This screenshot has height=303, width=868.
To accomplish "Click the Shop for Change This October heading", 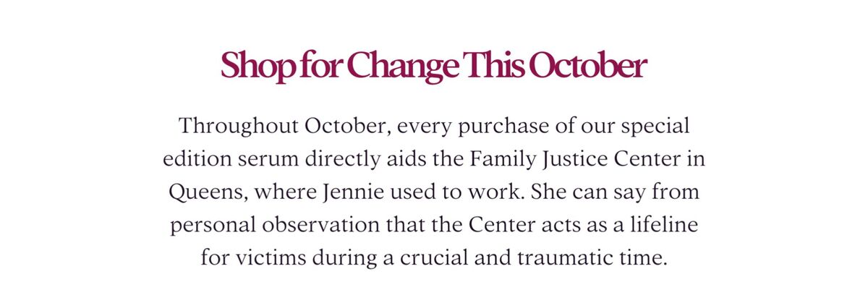I will (433, 67).
